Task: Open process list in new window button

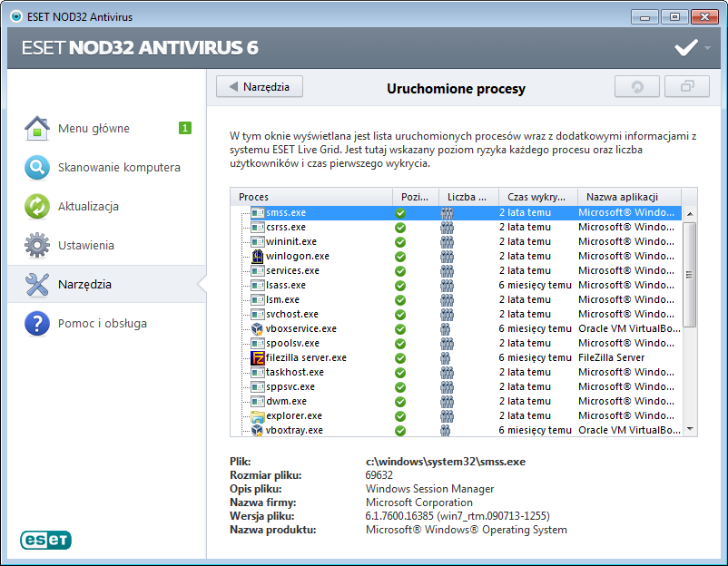Action: click(687, 87)
